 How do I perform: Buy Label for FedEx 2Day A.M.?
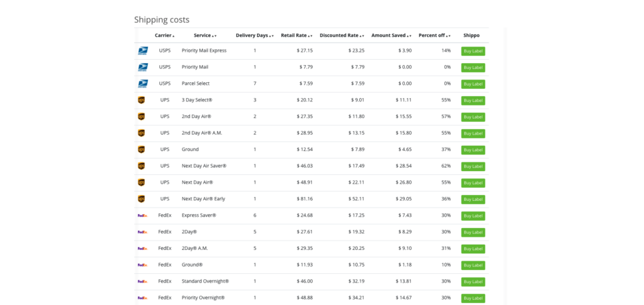coord(473,249)
